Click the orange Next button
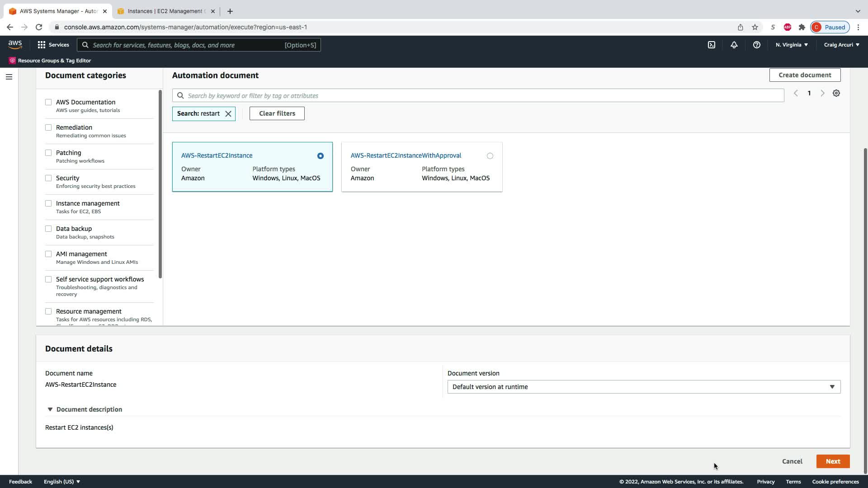Screen dimensions: 868x488 tap(833, 461)
